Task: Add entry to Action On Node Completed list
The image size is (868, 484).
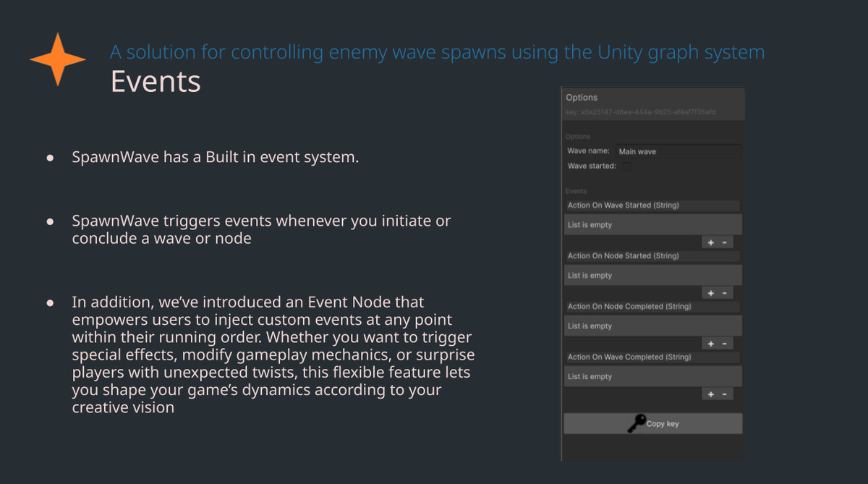Action: (x=710, y=344)
